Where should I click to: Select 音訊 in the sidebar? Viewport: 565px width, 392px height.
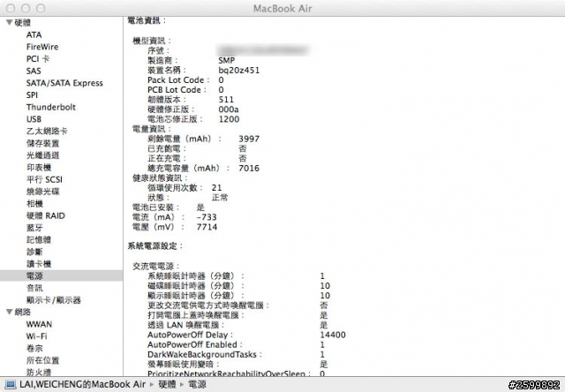[34, 288]
